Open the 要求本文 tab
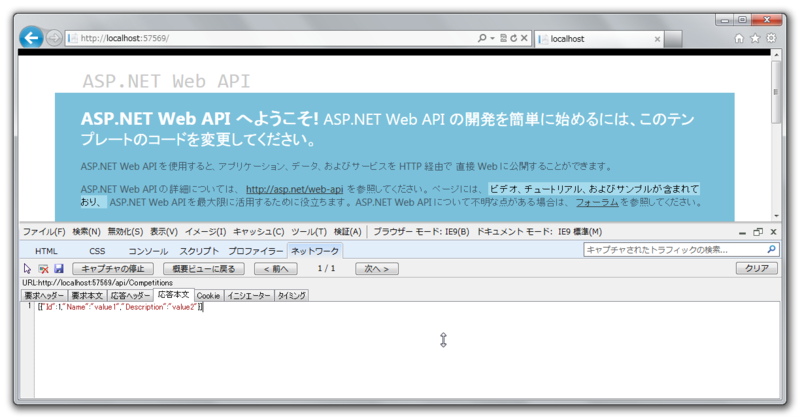 click(87, 296)
